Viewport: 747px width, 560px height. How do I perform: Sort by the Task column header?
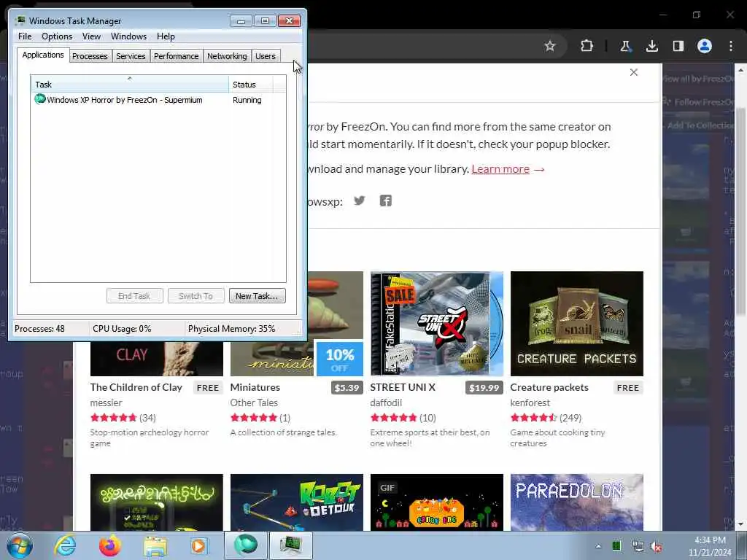click(130, 85)
